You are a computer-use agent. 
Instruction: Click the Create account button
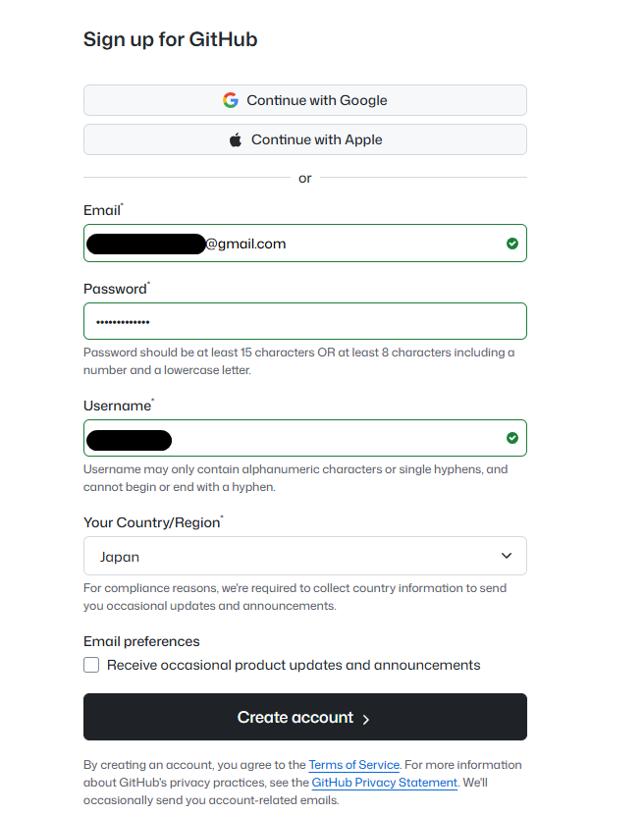tap(304, 717)
